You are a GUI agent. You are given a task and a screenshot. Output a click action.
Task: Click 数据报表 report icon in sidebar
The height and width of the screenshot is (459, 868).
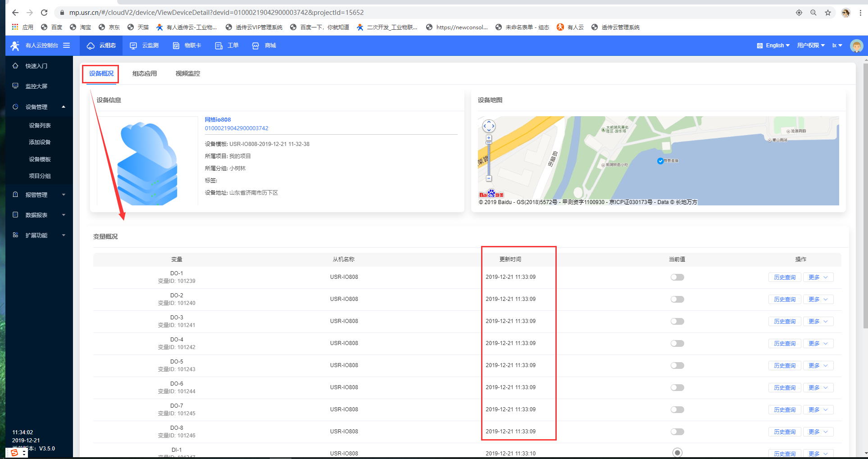click(x=15, y=215)
